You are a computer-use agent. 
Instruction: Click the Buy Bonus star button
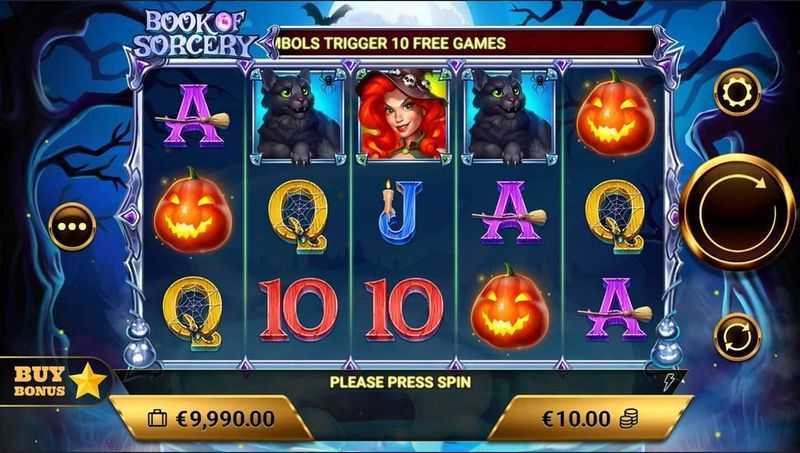click(54, 381)
